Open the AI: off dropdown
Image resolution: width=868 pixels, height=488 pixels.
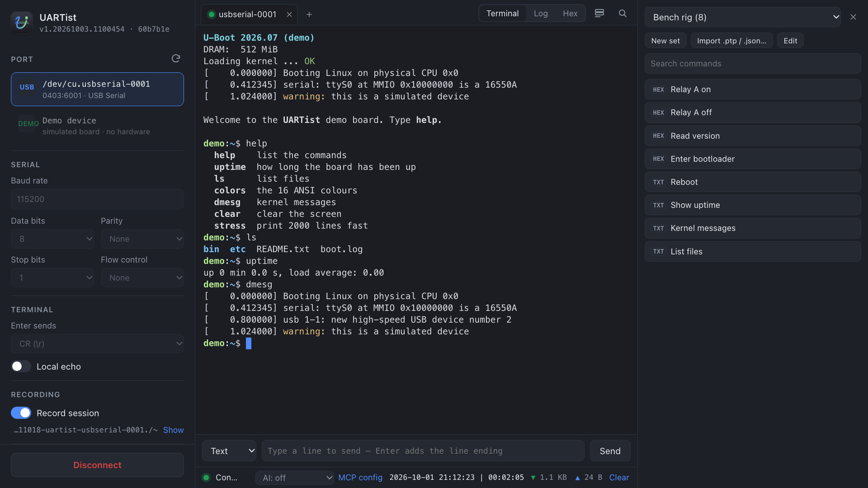coord(295,478)
